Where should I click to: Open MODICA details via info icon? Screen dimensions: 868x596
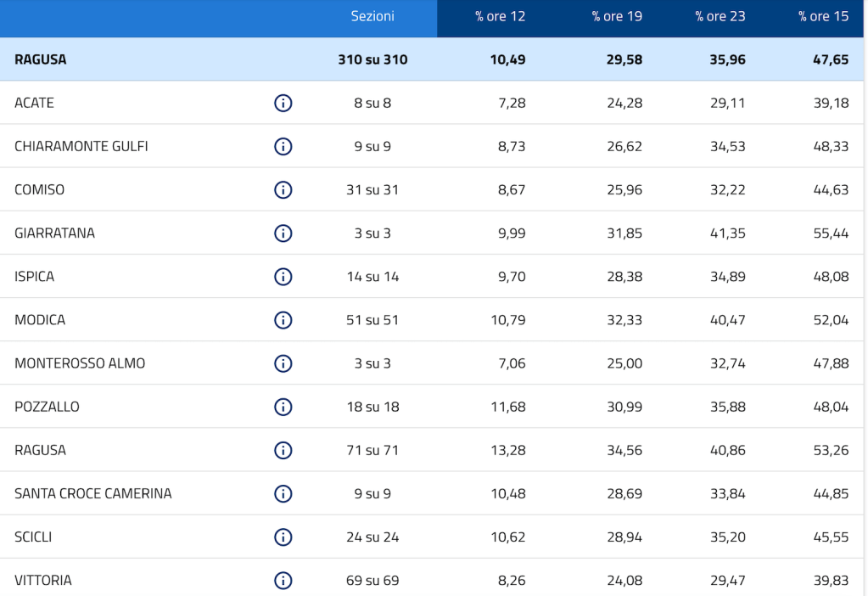coord(283,320)
